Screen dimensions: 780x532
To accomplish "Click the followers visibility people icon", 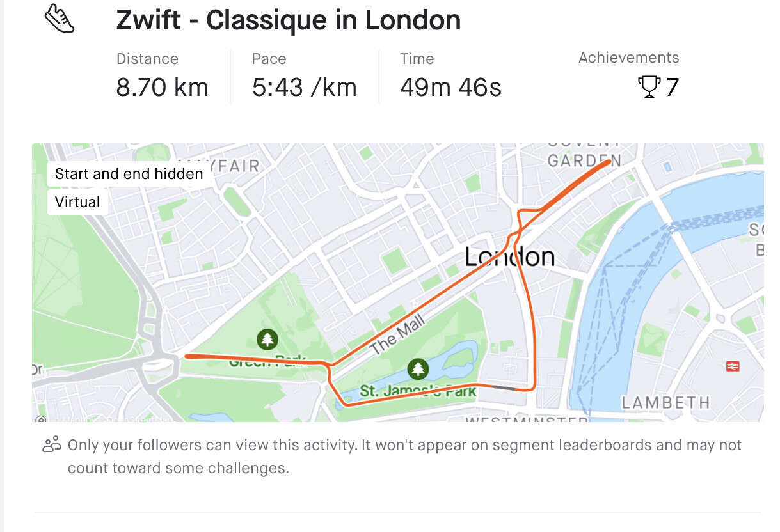I will [51, 444].
